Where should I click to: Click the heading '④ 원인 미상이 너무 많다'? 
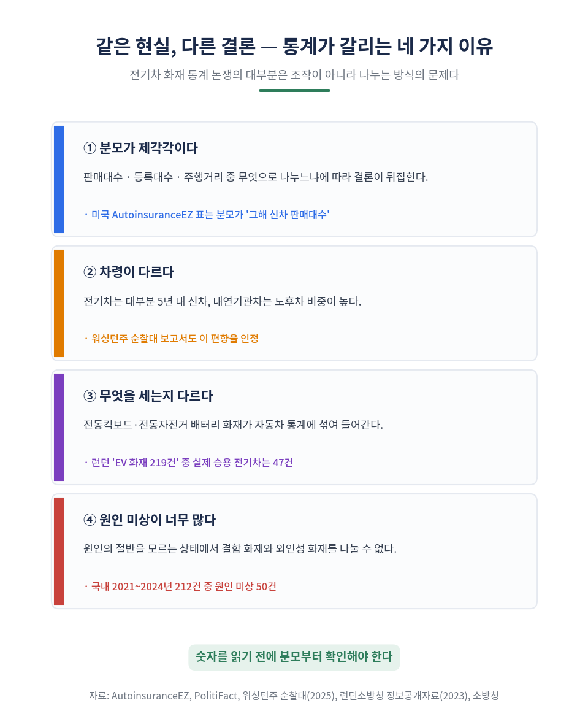pyautogui.click(x=149, y=520)
